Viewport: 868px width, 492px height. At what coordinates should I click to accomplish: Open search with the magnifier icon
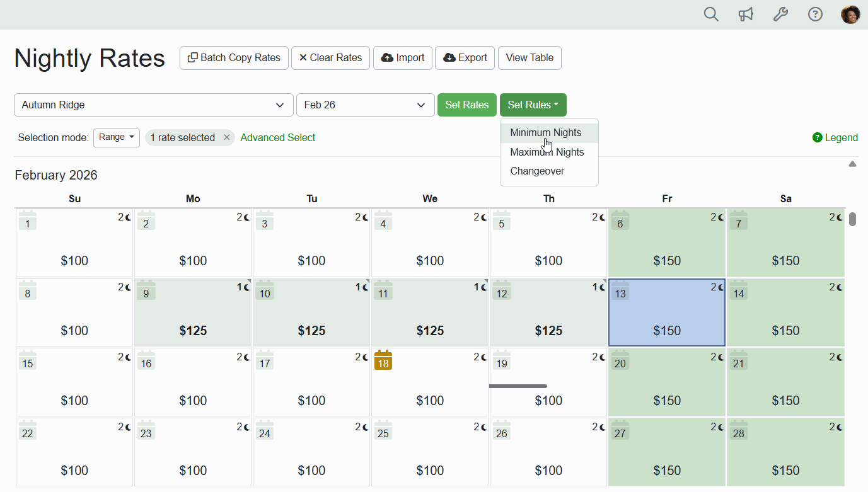pyautogui.click(x=711, y=14)
